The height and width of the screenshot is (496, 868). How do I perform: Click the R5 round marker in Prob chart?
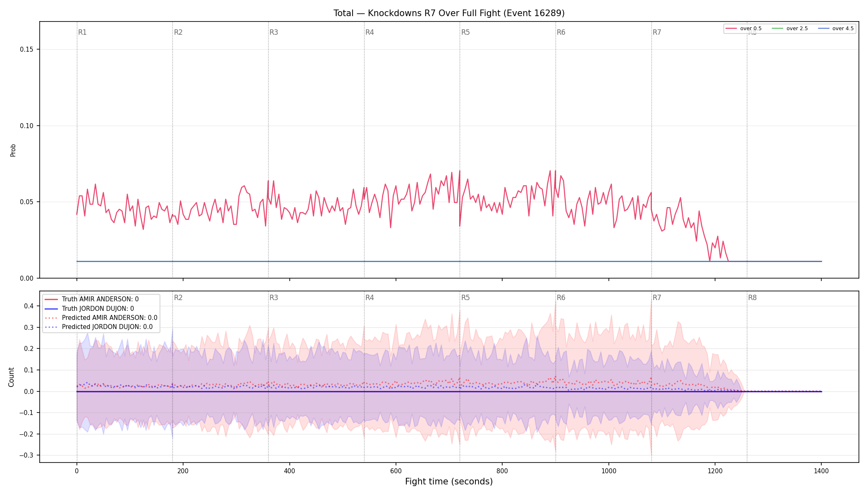coord(465,32)
